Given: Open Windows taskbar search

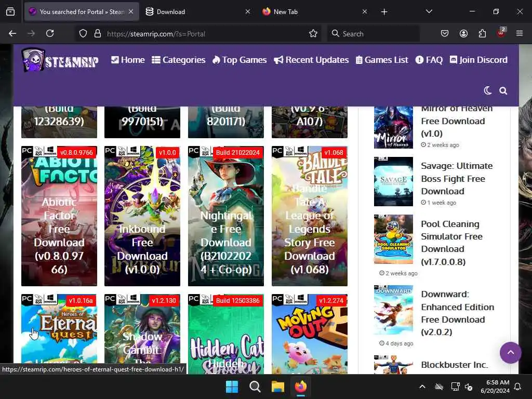Looking at the screenshot, I should (255, 387).
